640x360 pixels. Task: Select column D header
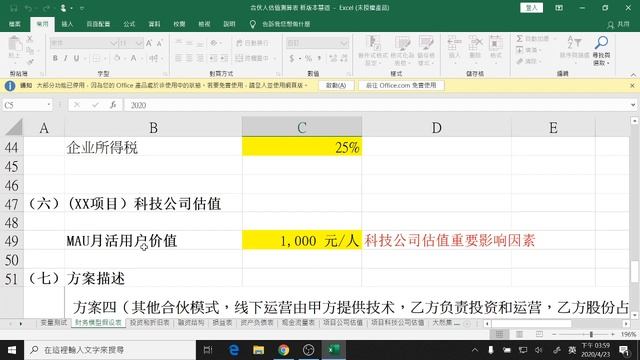tap(436, 128)
